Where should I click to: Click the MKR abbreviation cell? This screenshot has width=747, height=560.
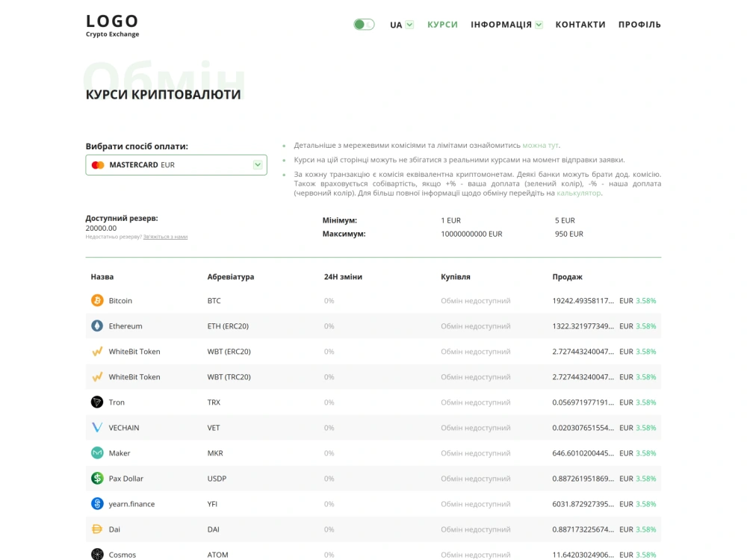[x=215, y=453]
